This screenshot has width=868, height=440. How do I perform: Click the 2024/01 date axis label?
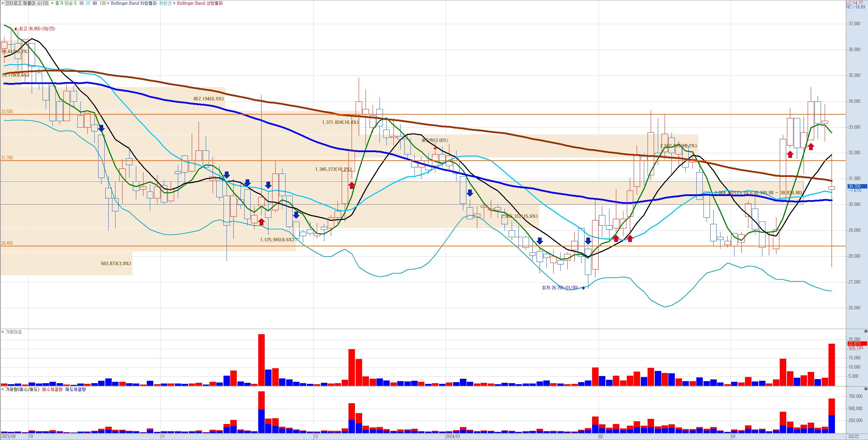[453, 436]
